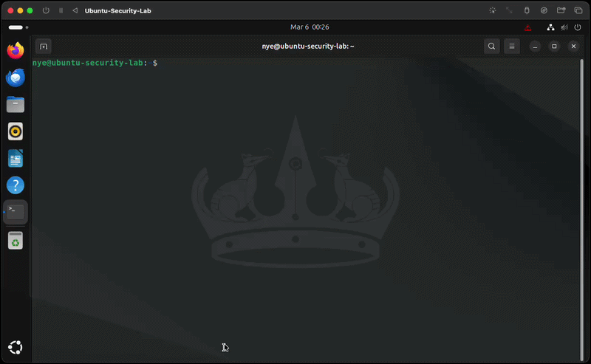Open Thunderbird Mail in the dock

click(x=16, y=78)
